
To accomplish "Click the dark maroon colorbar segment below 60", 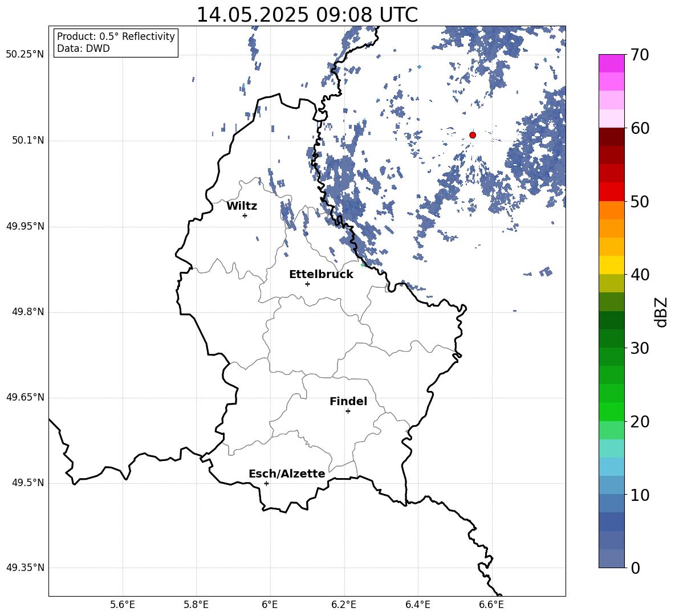I will point(612,137).
